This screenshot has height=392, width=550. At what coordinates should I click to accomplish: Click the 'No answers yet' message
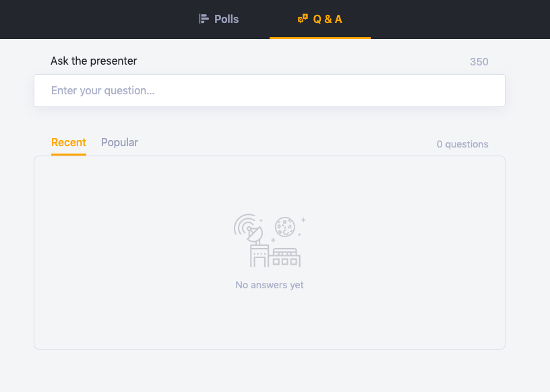coord(270,285)
